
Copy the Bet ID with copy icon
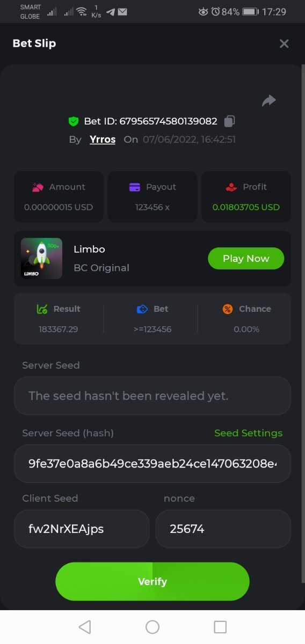(229, 121)
